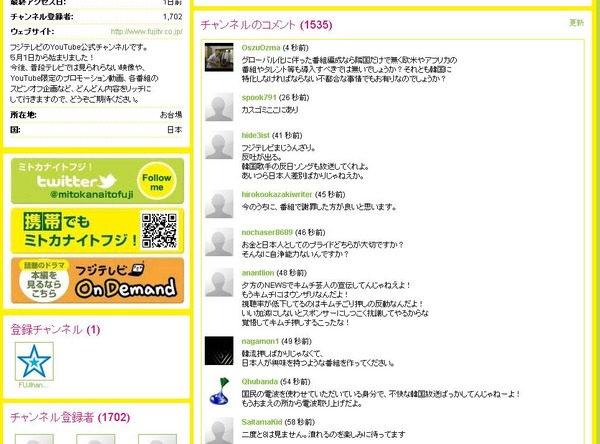Click spook791's comment カスゴミここにあり

[270, 109]
